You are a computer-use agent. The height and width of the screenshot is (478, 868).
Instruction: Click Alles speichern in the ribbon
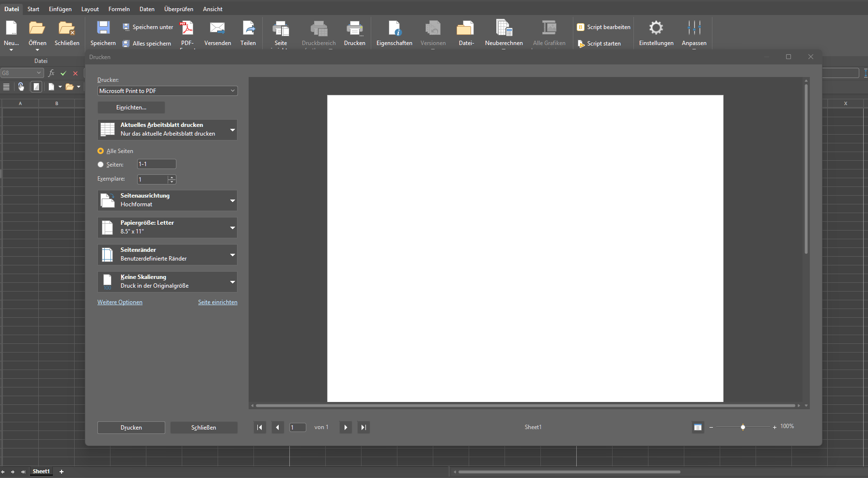(146, 44)
